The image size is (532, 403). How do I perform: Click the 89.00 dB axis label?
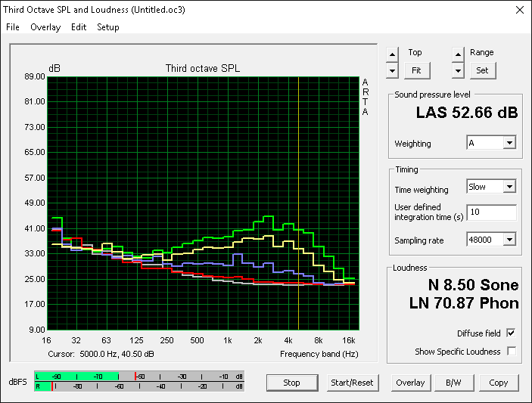[x=35, y=76]
